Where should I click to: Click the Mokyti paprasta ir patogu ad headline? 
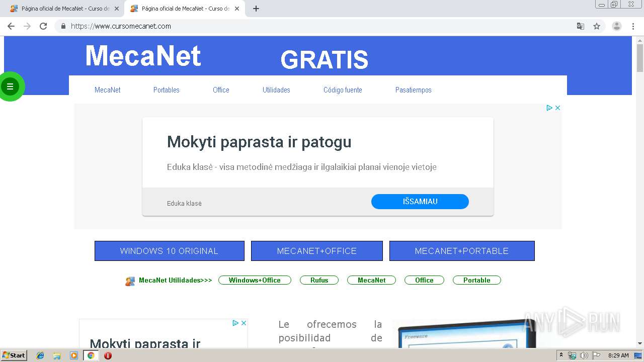pos(259,142)
